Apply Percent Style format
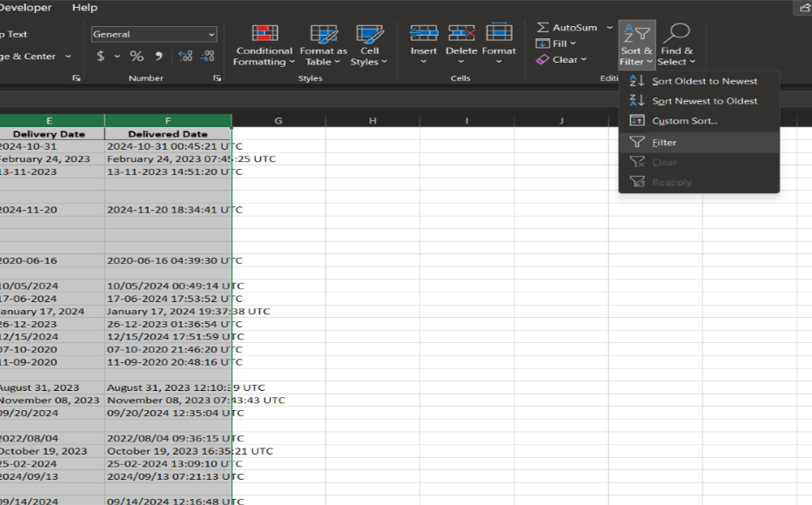 tap(137, 56)
